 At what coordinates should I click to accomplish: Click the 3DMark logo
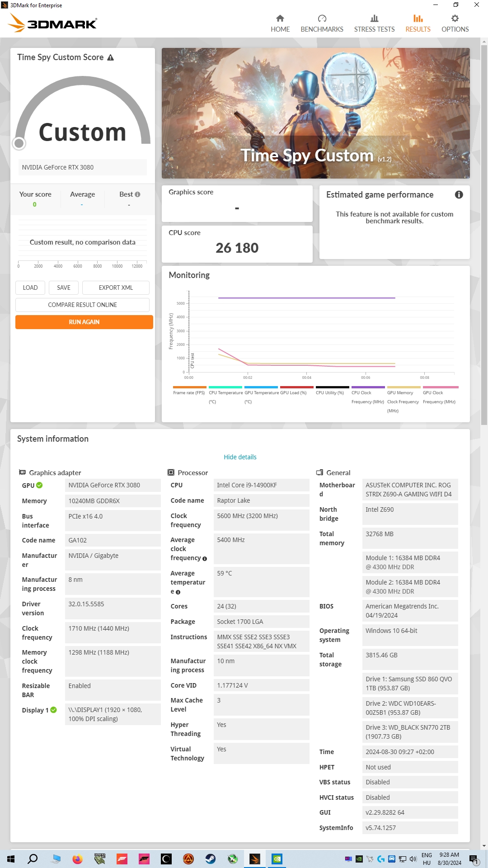click(52, 23)
